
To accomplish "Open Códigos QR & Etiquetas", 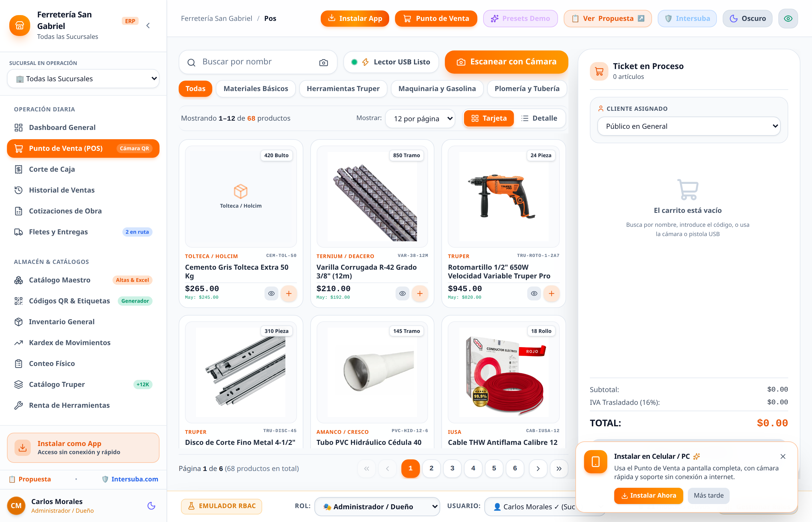I will pos(83,301).
